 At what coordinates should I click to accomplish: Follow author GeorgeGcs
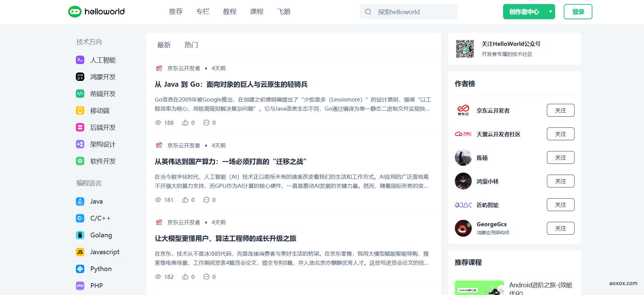[560, 228]
